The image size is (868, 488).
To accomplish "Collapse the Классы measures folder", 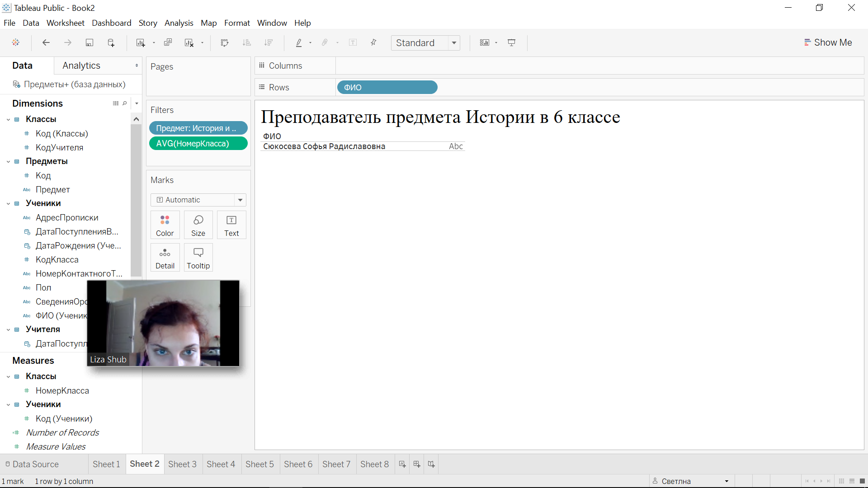I will click(x=8, y=376).
